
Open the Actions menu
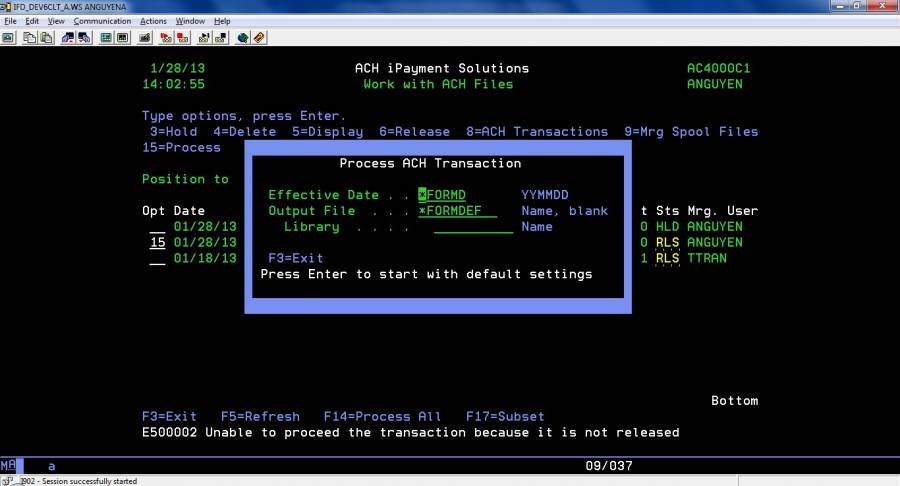(153, 21)
